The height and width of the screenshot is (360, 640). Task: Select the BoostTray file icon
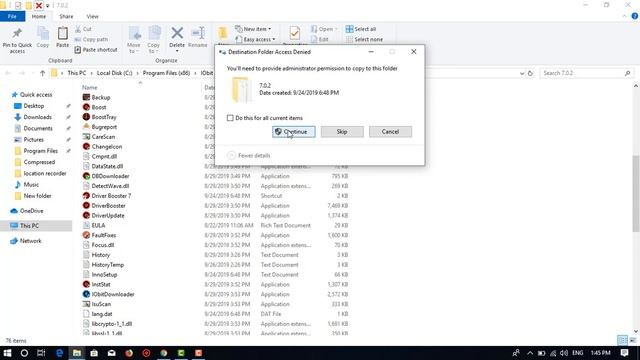(86, 117)
